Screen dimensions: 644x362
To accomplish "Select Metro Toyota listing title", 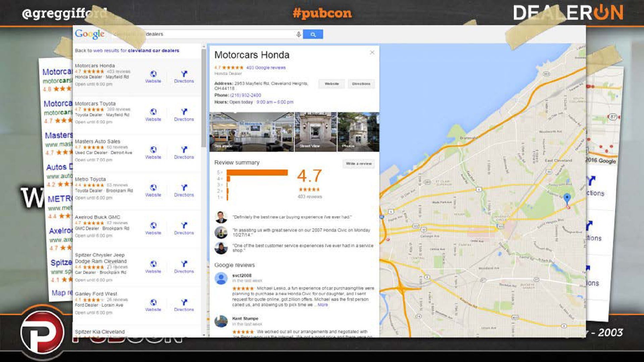I will click(x=90, y=179).
